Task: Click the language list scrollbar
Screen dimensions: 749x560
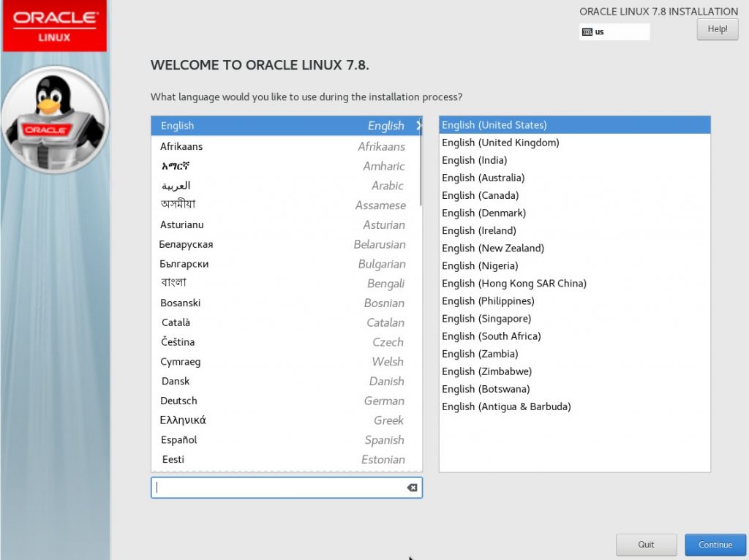Action: (x=421, y=162)
